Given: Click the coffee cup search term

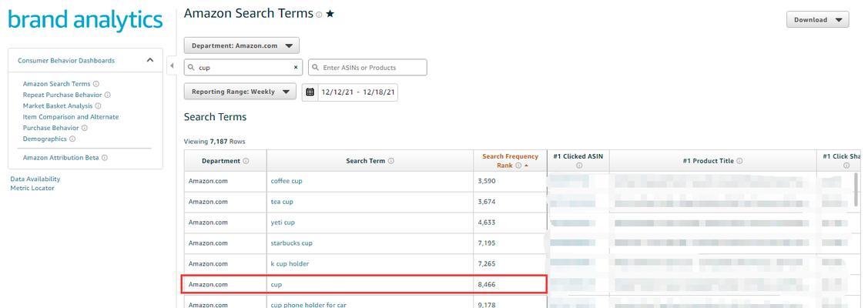Looking at the screenshot, I should (x=287, y=182).
